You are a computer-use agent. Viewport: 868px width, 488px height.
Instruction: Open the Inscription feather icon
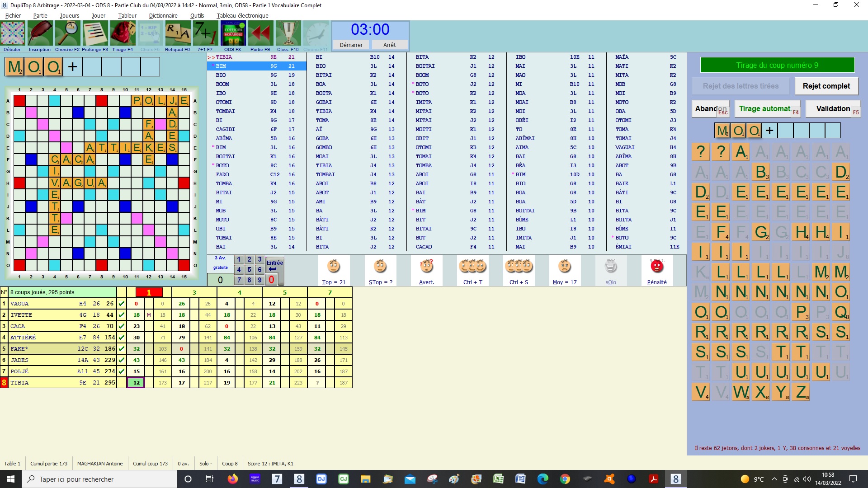point(40,34)
